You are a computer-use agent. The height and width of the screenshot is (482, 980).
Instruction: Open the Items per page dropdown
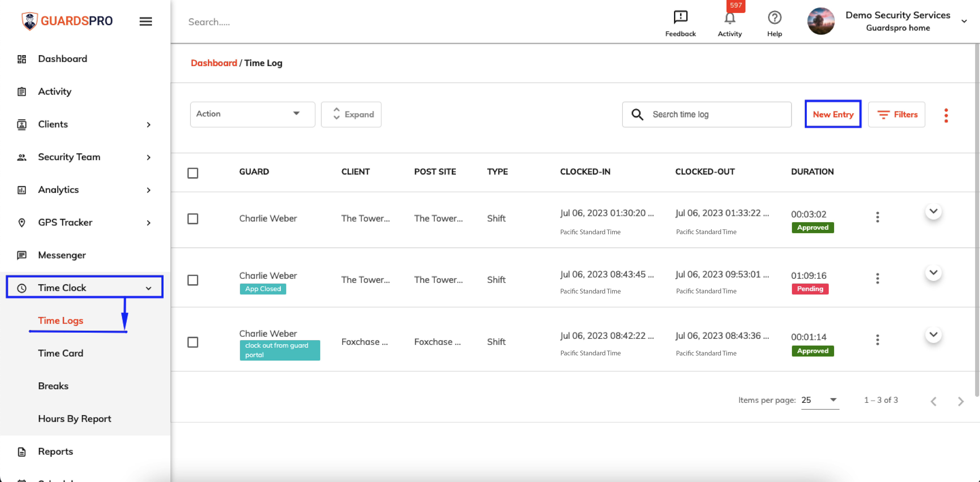(x=820, y=400)
